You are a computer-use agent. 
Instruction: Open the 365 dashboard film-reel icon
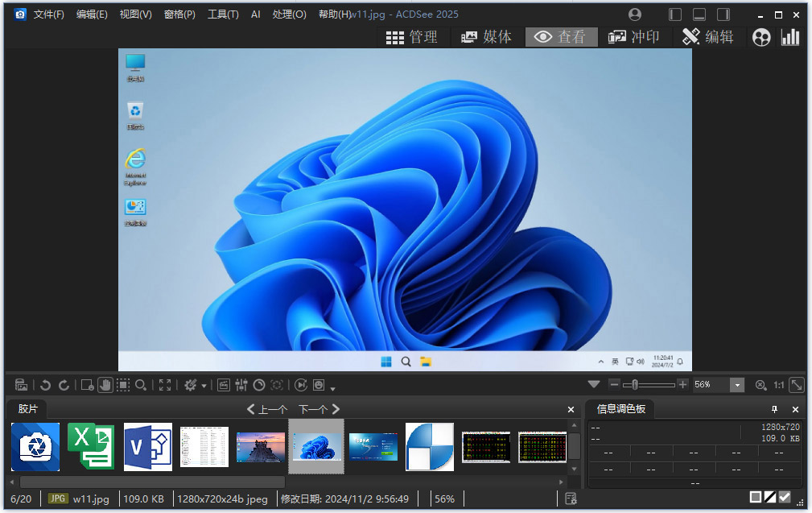click(761, 37)
